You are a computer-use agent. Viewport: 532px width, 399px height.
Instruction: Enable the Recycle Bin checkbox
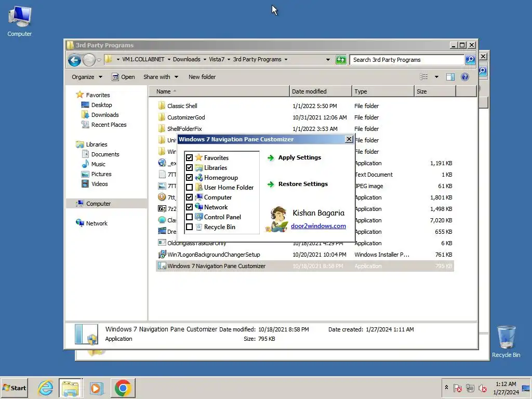(x=189, y=227)
